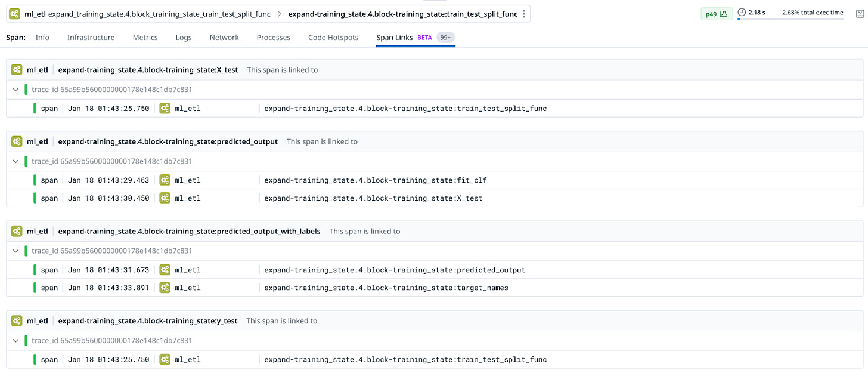Collapse the trace_id group under predicted_output
The width and height of the screenshot is (868, 376).
click(x=15, y=161)
